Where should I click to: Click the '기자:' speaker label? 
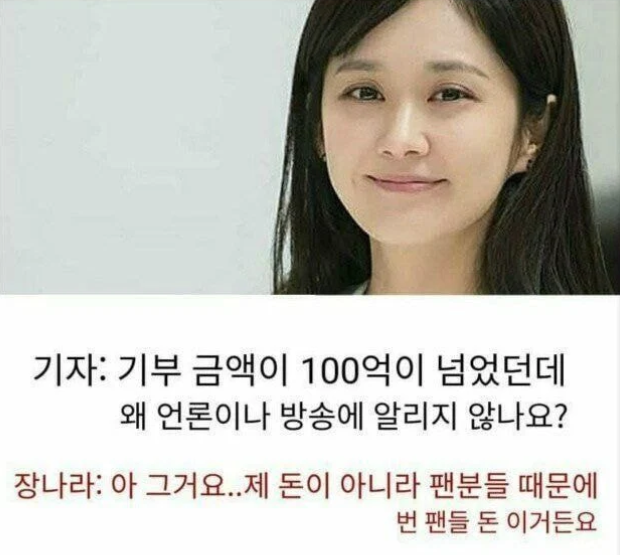[68, 372]
